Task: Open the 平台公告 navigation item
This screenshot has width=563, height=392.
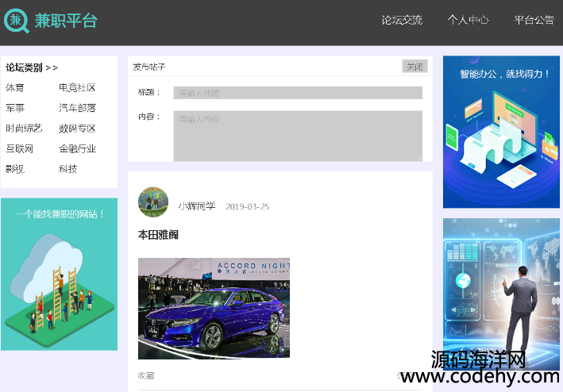Action: [x=534, y=20]
